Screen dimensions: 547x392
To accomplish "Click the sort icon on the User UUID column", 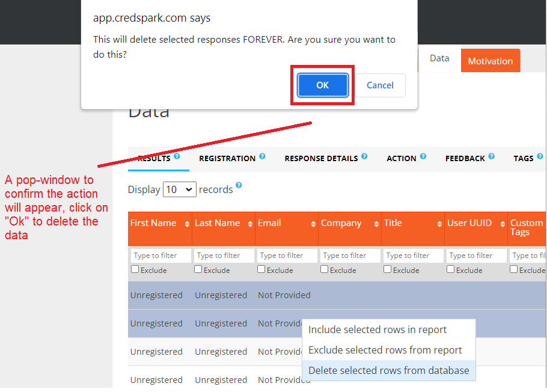I will (502, 222).
